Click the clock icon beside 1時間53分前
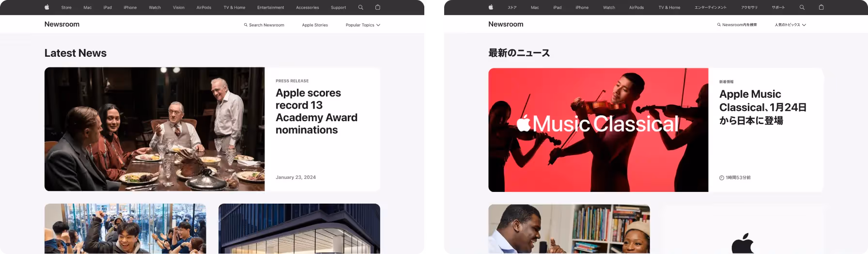The height and width of the screenshot is (254, 868). click(722, 178)
